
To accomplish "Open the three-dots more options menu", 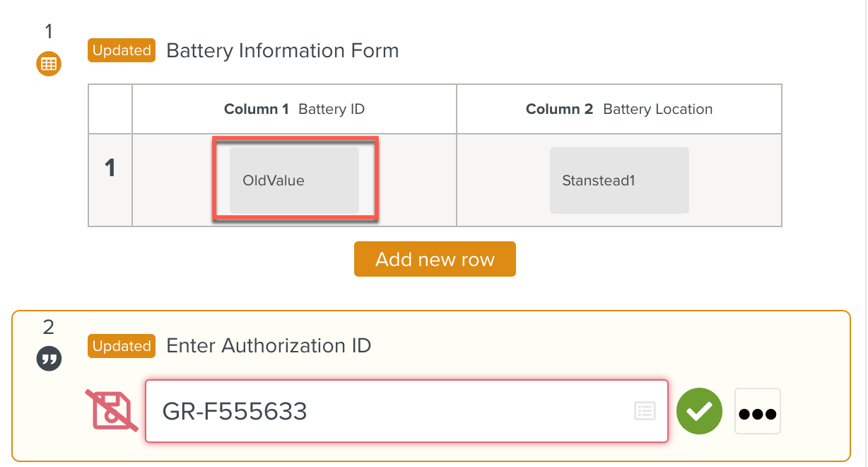I will (x=757, y=412).
